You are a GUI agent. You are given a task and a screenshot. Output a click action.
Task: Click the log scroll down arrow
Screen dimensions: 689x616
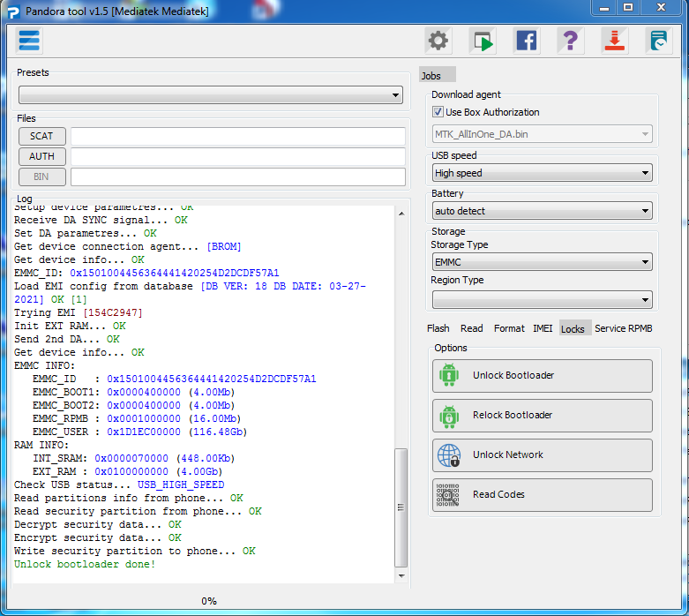point(401,575)
